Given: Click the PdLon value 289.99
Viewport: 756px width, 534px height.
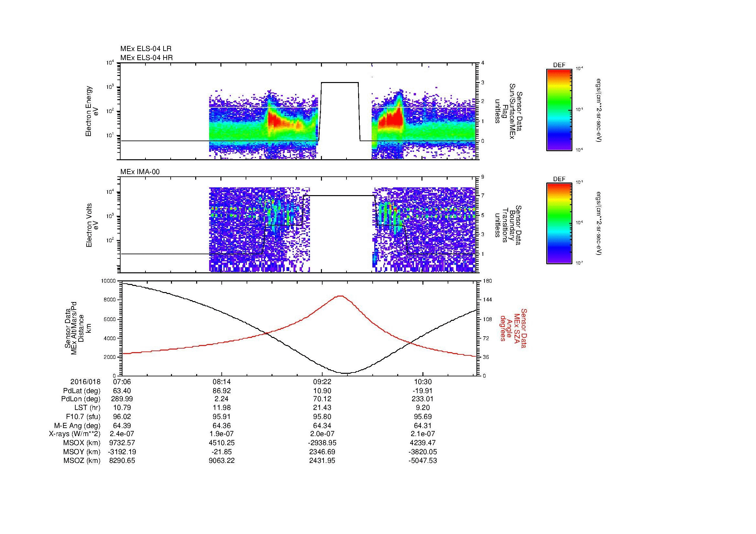Looking at the screenshot, I should tap(122, 399).
